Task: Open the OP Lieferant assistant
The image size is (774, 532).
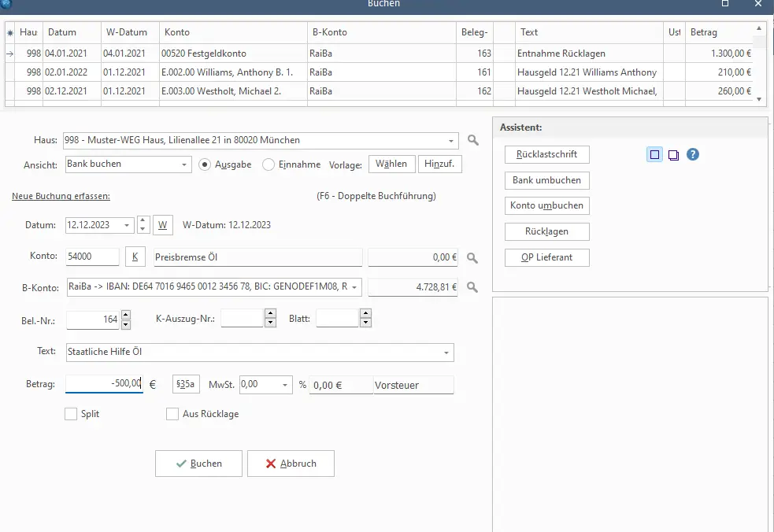Action: coord(547,257)
